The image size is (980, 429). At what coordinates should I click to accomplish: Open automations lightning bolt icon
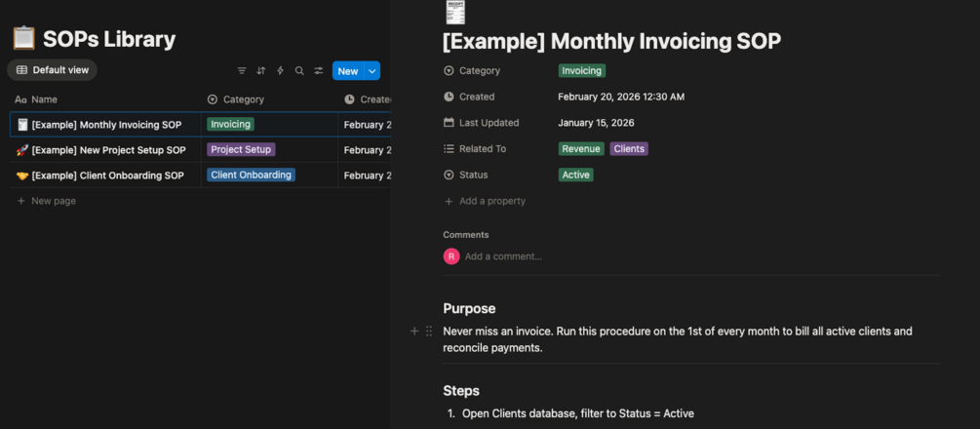[280, 71]
